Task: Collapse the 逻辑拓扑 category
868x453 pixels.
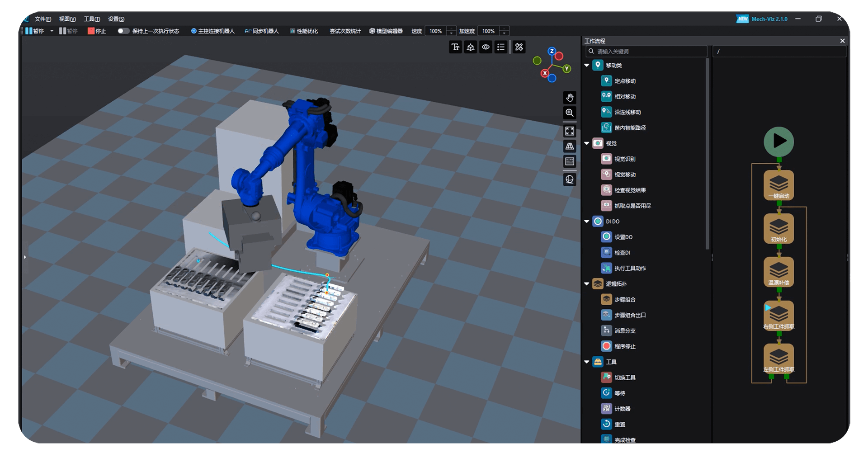Action: pos(587,284)
